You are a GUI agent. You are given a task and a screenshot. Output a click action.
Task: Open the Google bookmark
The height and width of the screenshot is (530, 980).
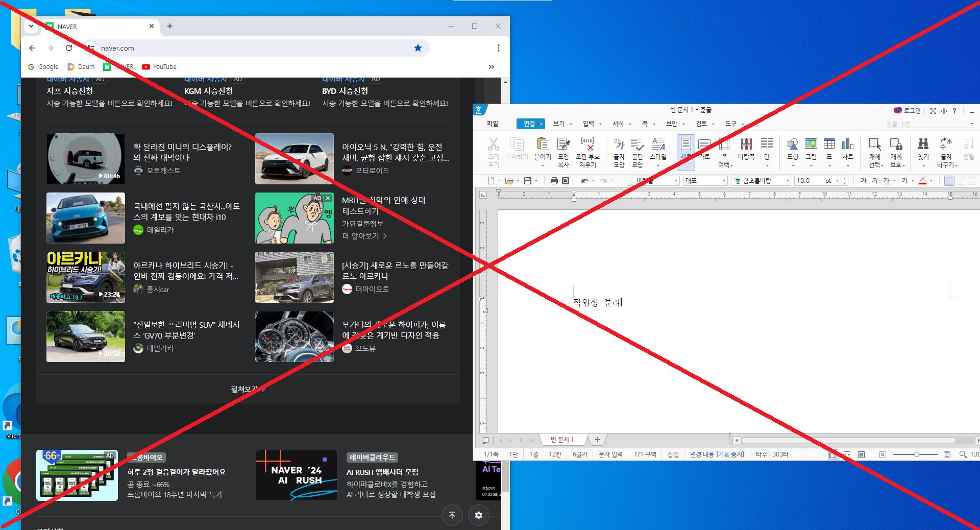click(43, 67)
